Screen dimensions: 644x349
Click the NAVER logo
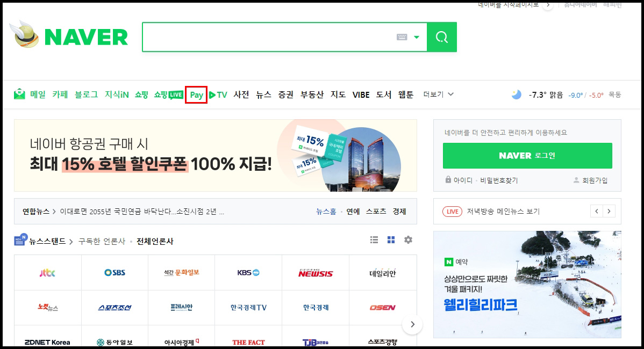[86, 38]
